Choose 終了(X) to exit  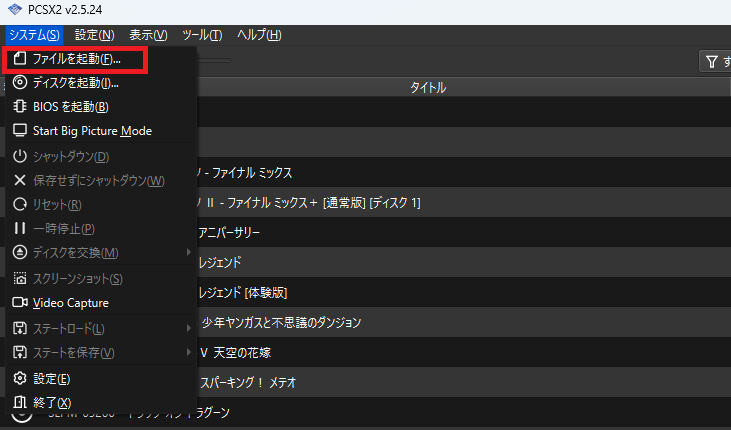101,402
